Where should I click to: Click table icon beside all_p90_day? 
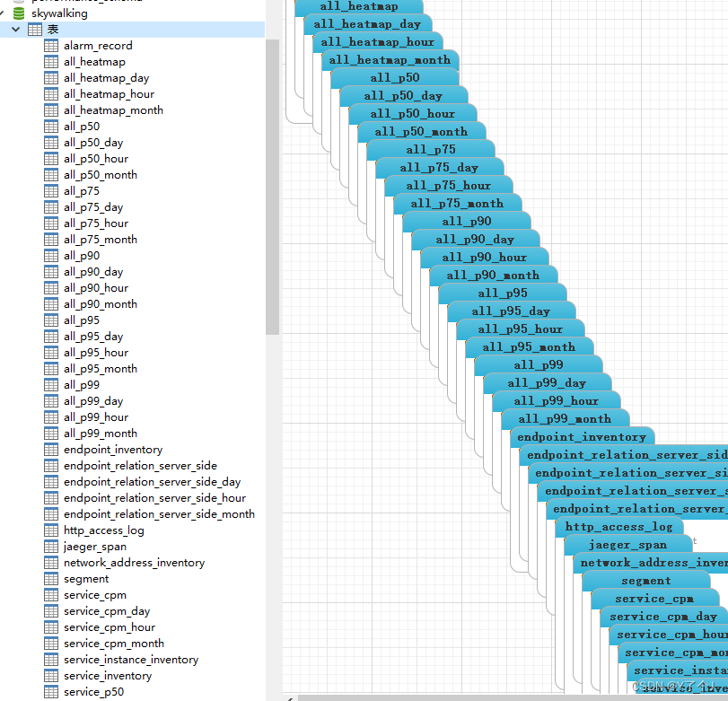point(51,272)
